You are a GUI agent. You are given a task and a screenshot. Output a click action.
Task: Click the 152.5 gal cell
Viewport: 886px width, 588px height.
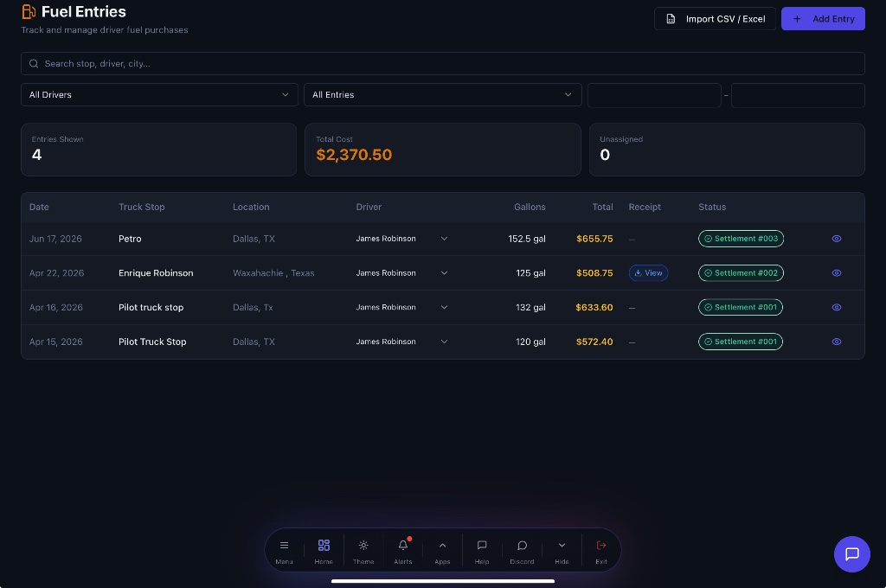[527, 239]
